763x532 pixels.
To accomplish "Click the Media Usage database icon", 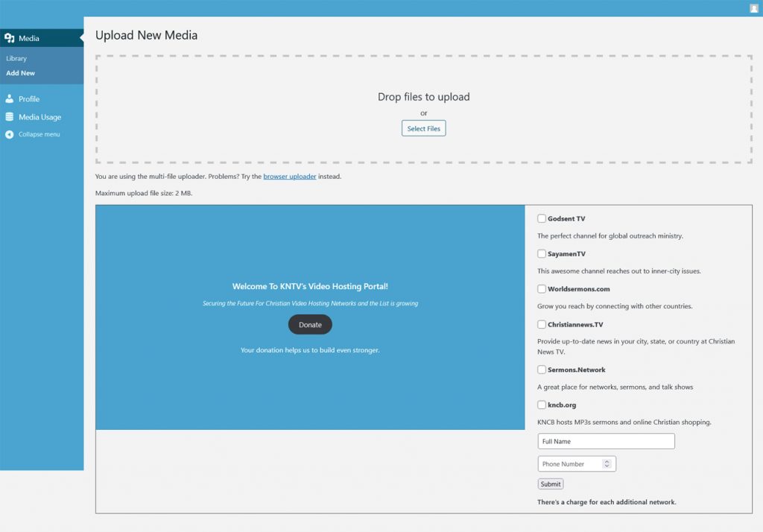I will point(10,117).
